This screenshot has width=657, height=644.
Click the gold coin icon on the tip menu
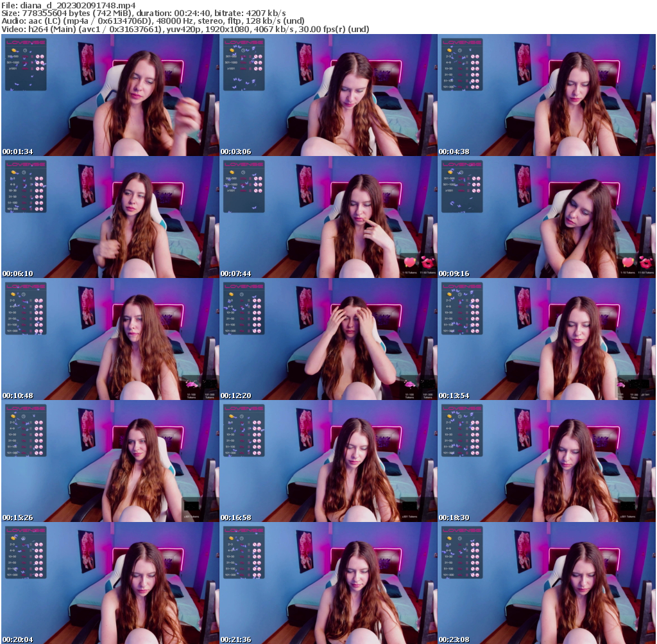pyautogui.click(x=13, y=50)
